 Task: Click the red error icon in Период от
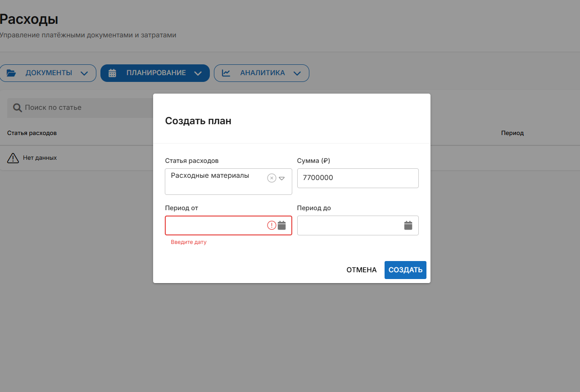[272, 225]
